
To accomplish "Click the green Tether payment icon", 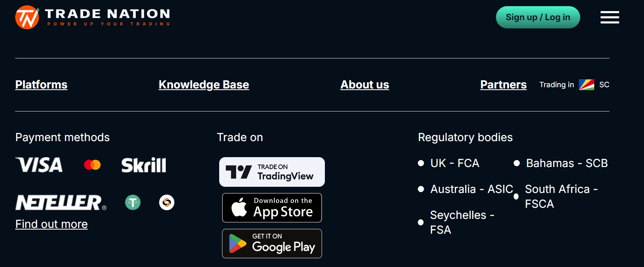I will [x=133, y=202].
